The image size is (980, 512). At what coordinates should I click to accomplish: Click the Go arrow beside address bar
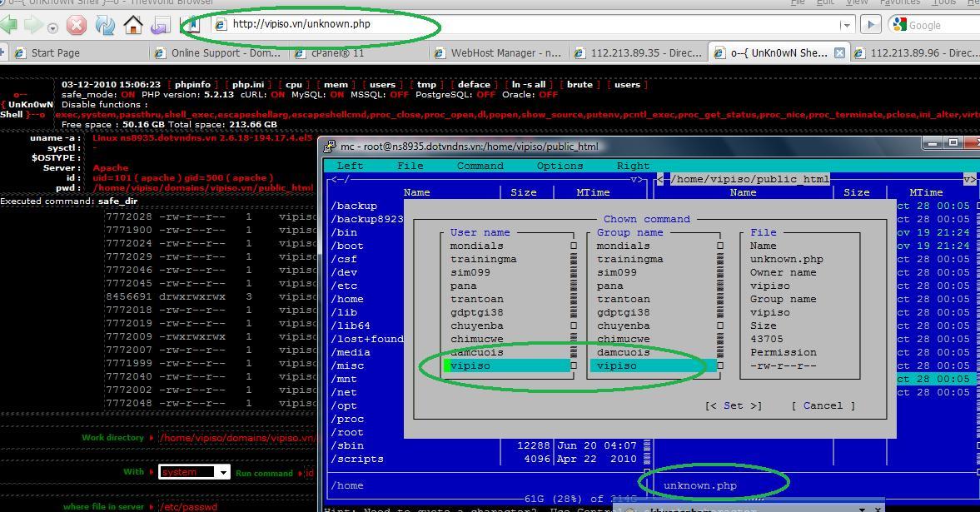click(870, 25)
